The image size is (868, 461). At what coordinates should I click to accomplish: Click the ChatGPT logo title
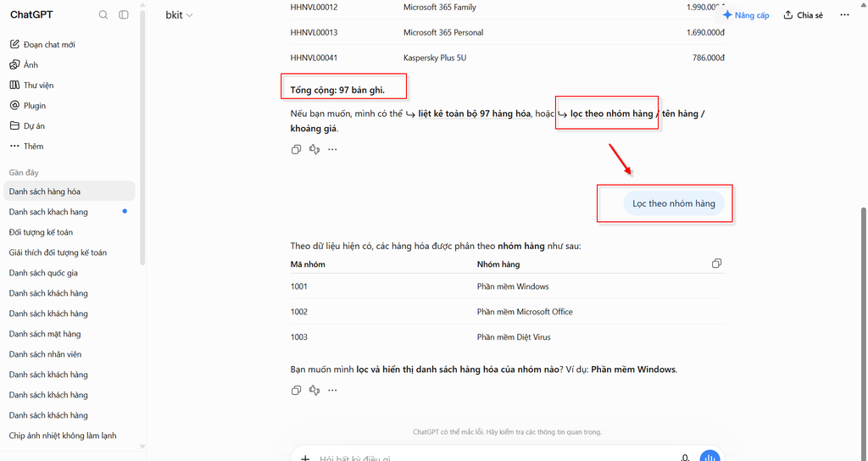[31, 15]
